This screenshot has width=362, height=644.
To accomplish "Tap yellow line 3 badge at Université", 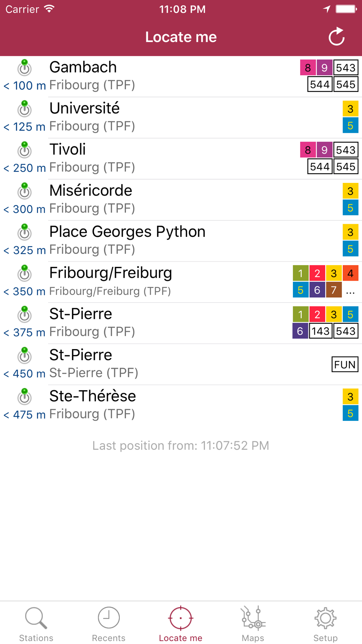I will pyautogui.click(x=350, y=109).
